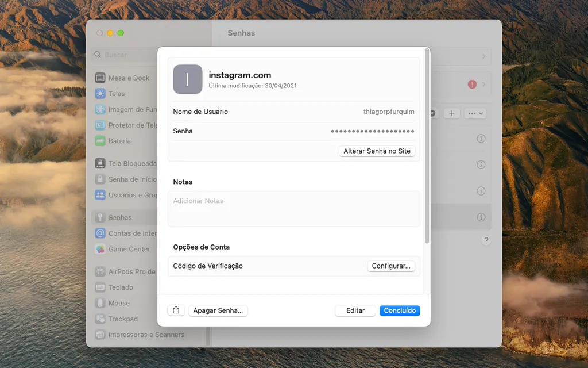This screenshot has height=368, width=588.
Task: Click the yellow minimize window button
Action: coord(110,33)
